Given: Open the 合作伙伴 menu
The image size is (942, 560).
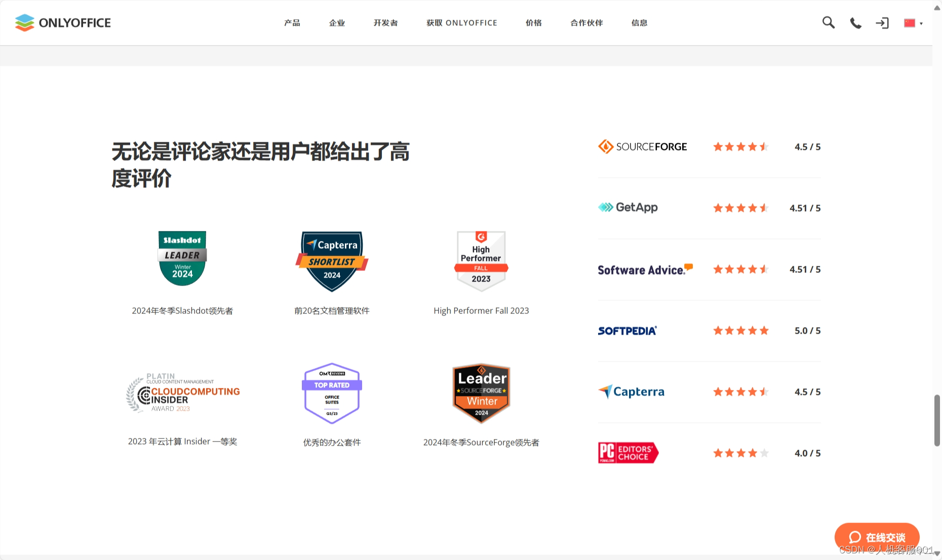Looking at the screenshot, I should (x=586, y=23).
